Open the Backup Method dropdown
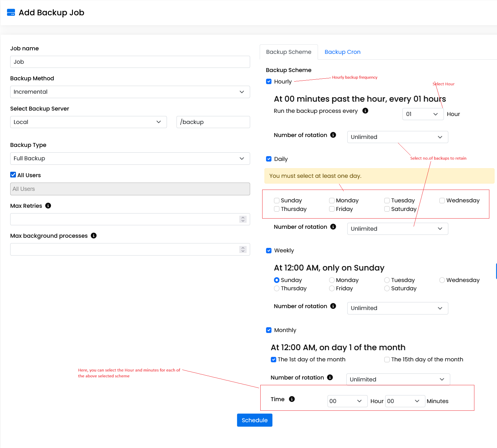The width and height of the screenshot is (497, 448). [130, 92]
